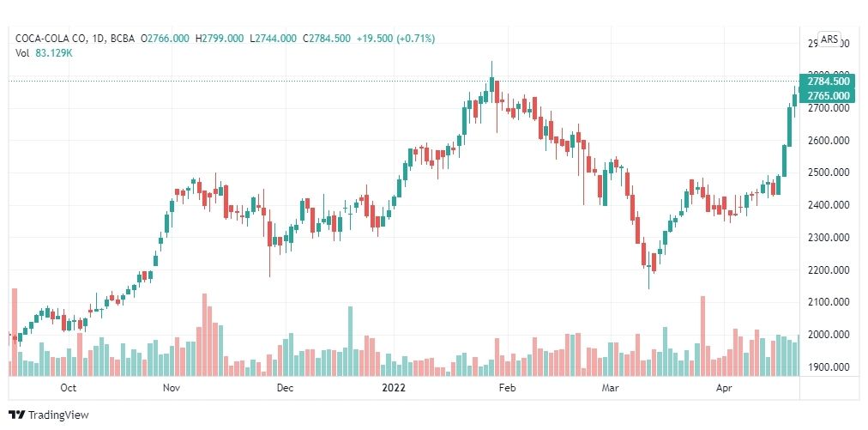This screenshot has width=868, height=430.
Task: Click the 2700.000 price scale label
Action: click(x=829, y=109)
